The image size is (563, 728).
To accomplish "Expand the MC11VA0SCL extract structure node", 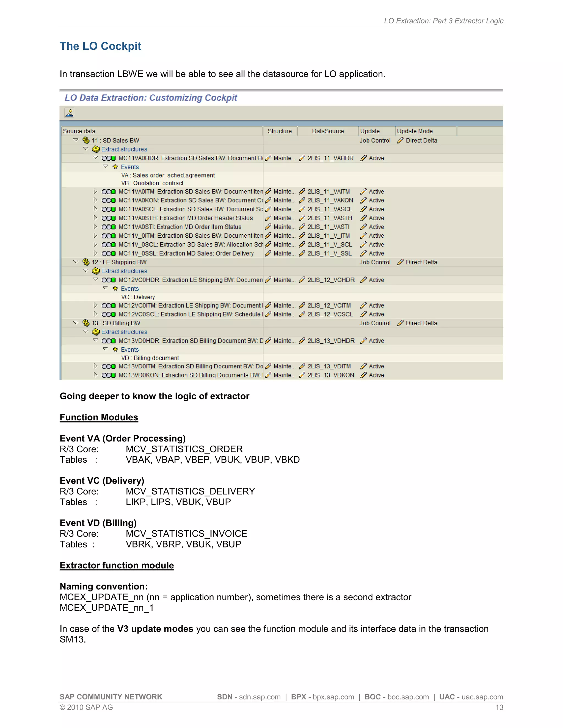I will click(x=95, y=209).
